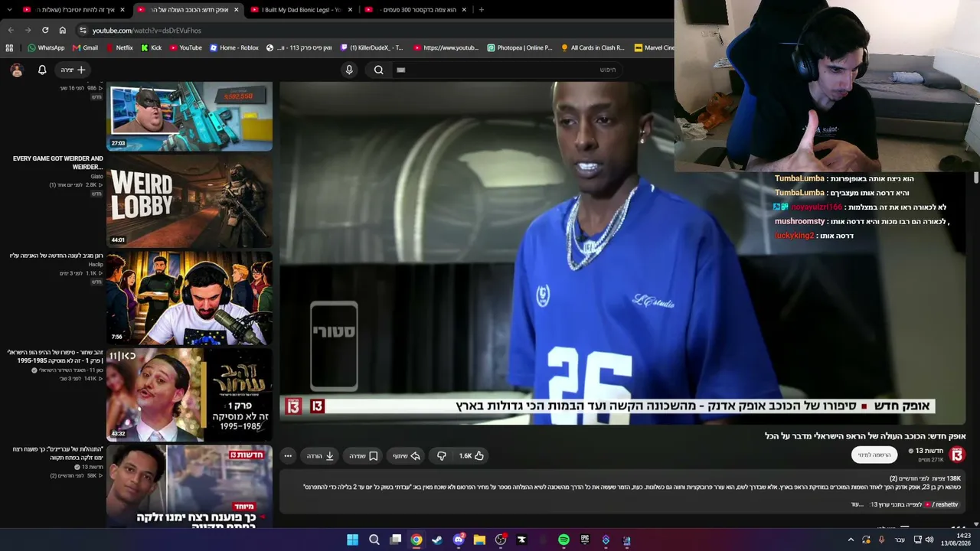Click the browser back arrow
Image resolution: width=980 pixels, height=551 pixels.
coord(11,30)
